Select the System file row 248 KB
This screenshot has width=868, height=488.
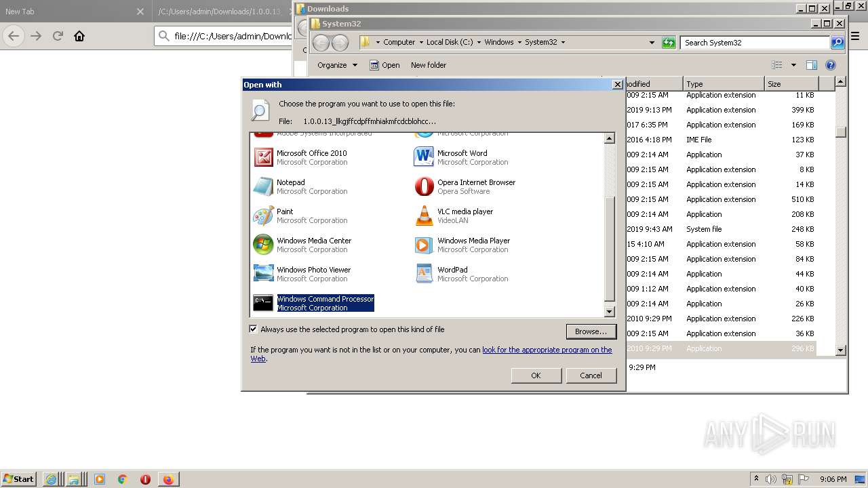click(721, 229)
